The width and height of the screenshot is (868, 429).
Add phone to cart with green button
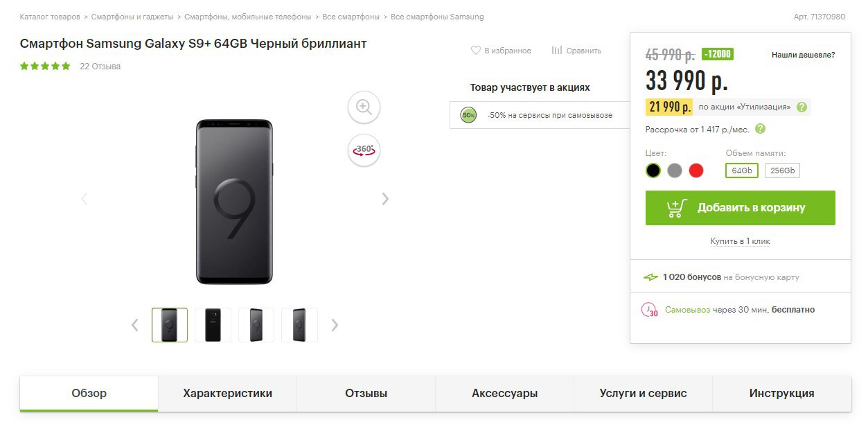pyautogui.click(x=741, y=208)
